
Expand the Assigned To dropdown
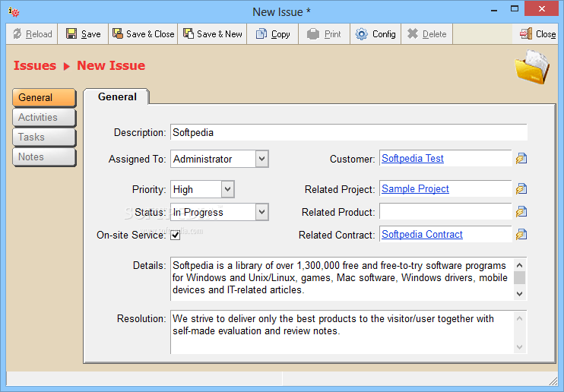tap(261, 159)
